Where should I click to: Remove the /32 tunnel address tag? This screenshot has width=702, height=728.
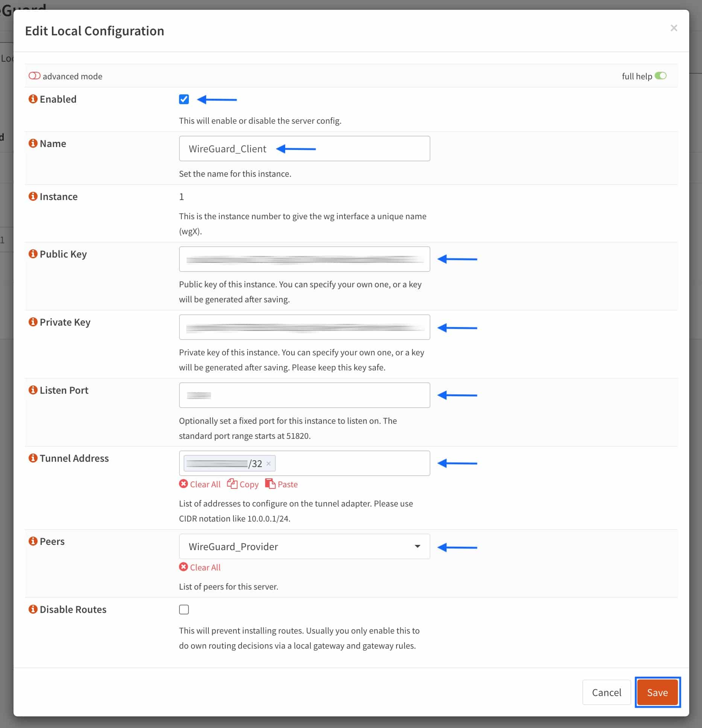point(269,464)
